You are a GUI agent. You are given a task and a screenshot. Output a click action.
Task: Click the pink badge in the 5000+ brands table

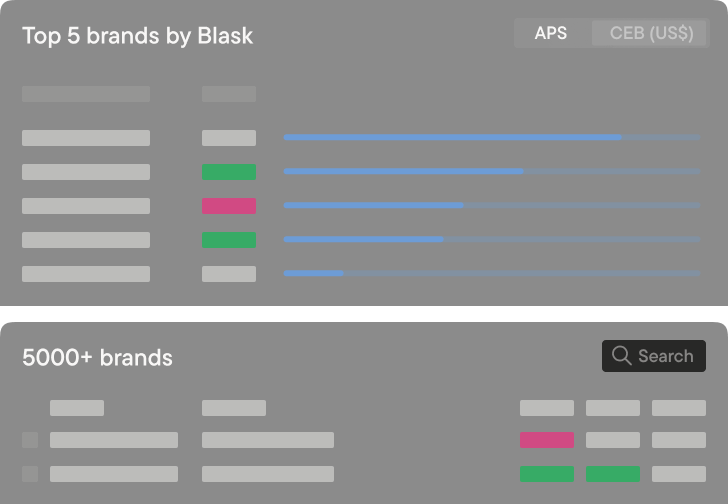(547, 440)
